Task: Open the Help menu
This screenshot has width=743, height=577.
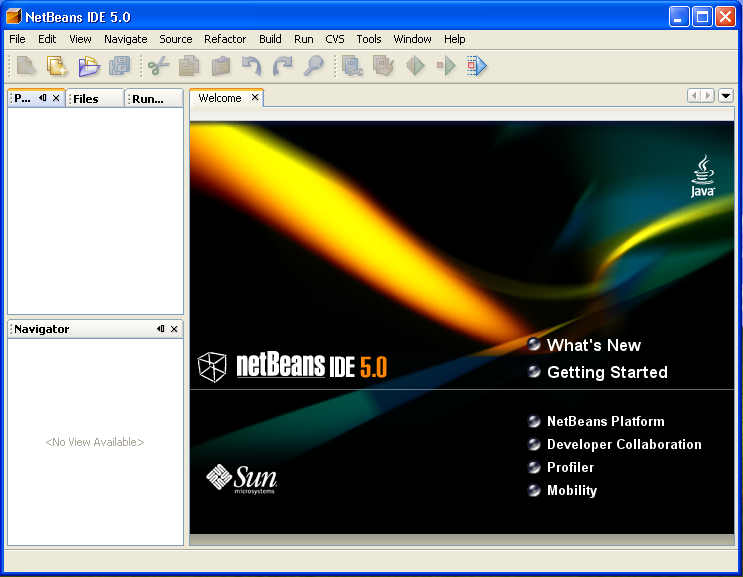Action: pyautogui.click(x=454, y=39)
